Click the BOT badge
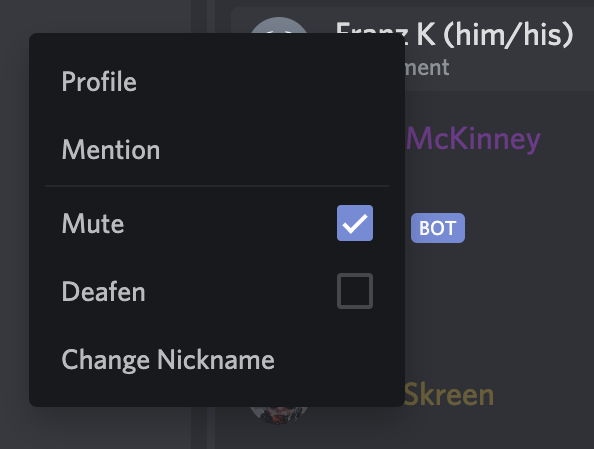The image size is (594, 449). pyautogui.click(x=438, y=228)
